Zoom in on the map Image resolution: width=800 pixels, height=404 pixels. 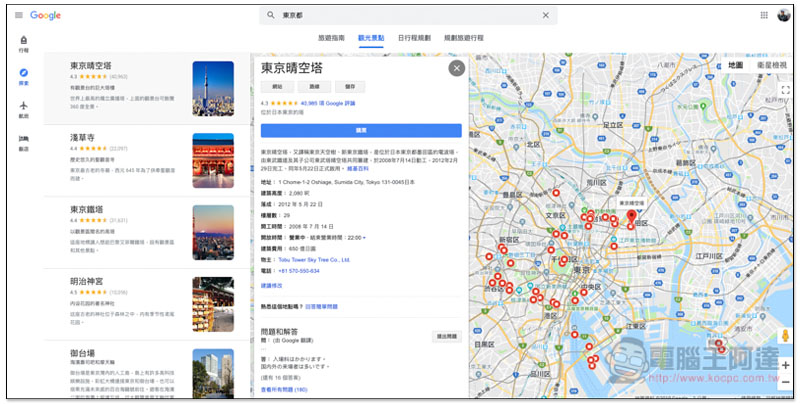click(785, 365)
